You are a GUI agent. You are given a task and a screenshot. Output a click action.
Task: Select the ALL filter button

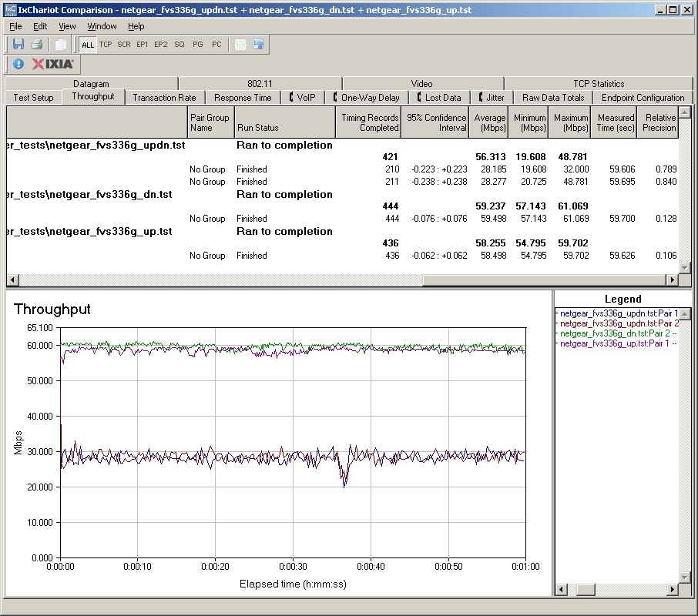coord(88,45)
